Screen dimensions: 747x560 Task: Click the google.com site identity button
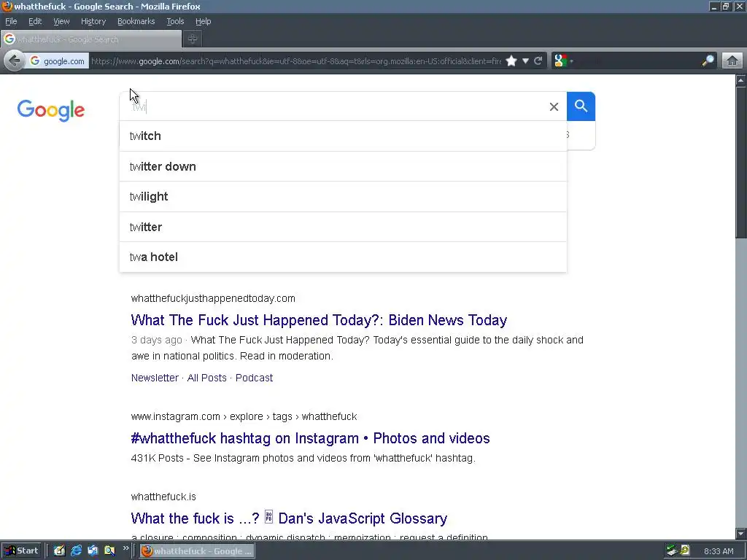(57, 61)
